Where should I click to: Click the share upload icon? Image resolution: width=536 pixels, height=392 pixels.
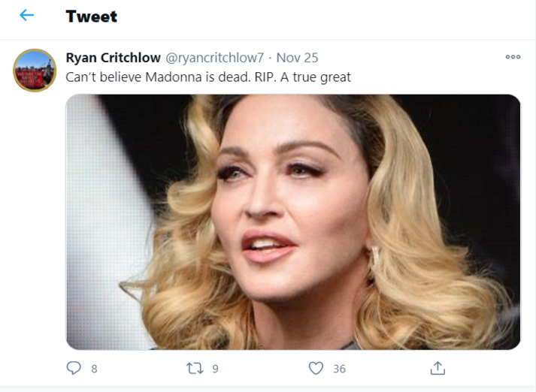point(438,368)
